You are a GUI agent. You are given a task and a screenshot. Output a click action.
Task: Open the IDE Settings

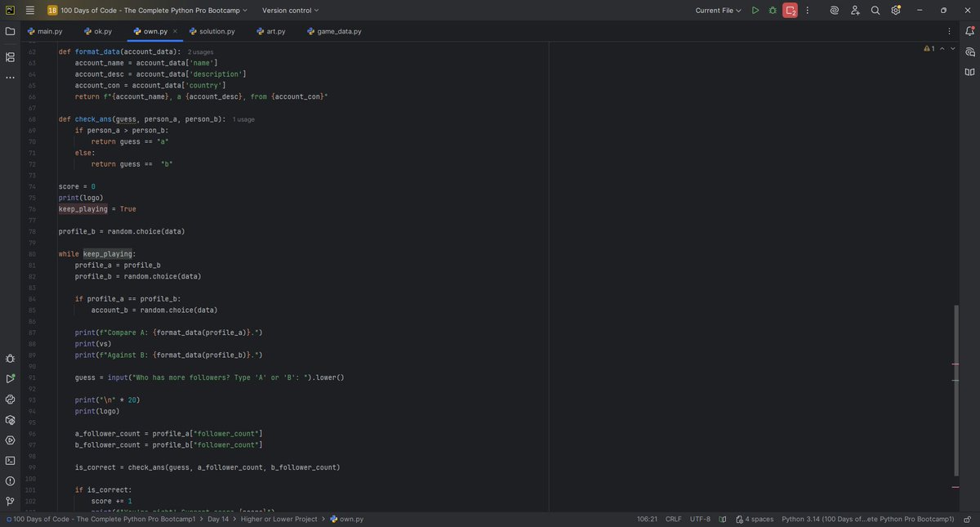coord(896,10)
